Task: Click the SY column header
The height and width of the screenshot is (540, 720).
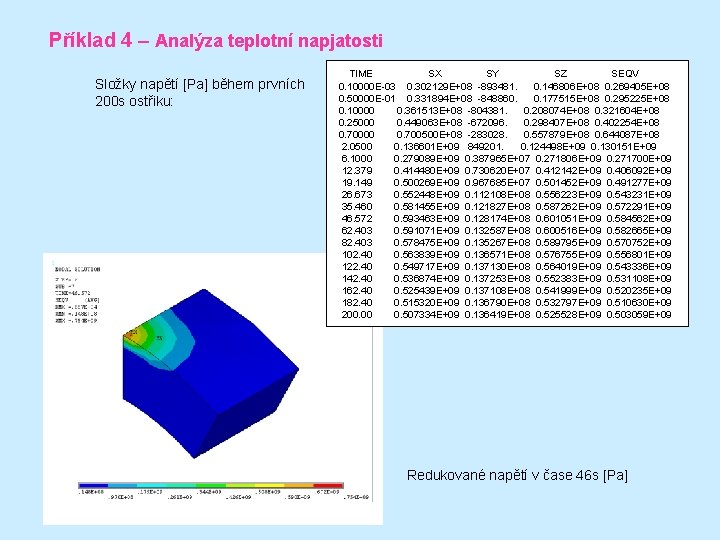Action: tap(492, 73)
